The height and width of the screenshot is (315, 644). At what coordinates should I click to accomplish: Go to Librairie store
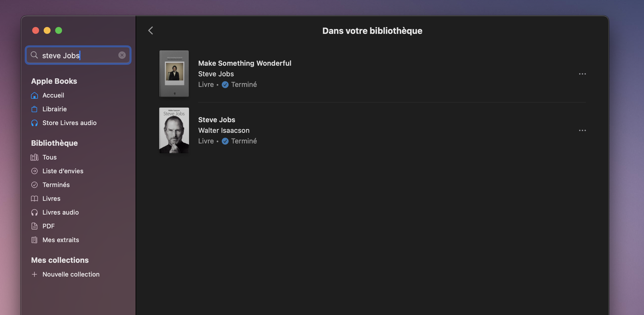[54, 109]
